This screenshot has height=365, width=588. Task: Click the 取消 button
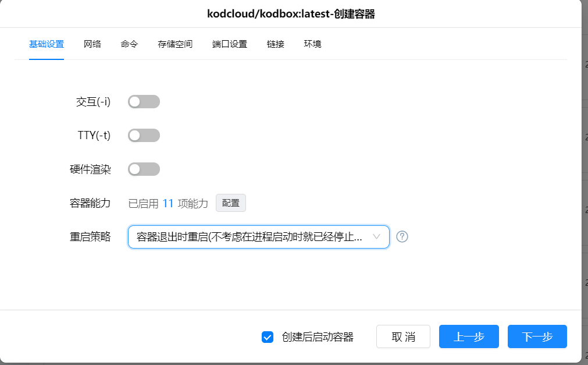point(403,336)
